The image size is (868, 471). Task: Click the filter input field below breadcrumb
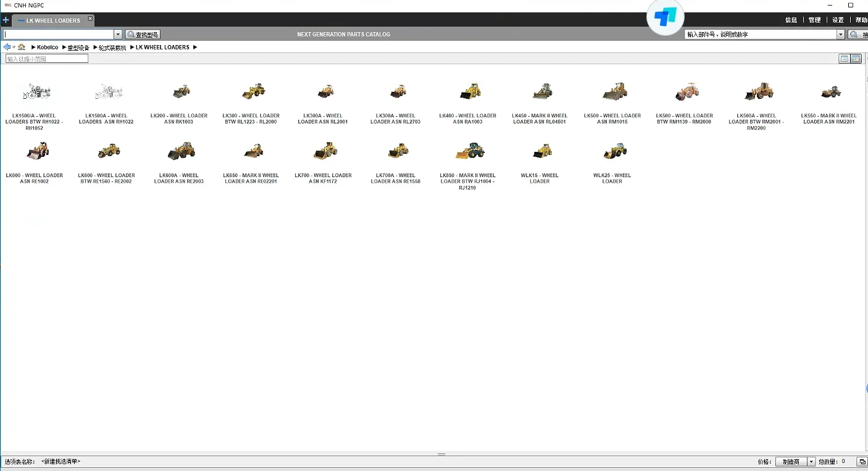click(x=47, y=59)
